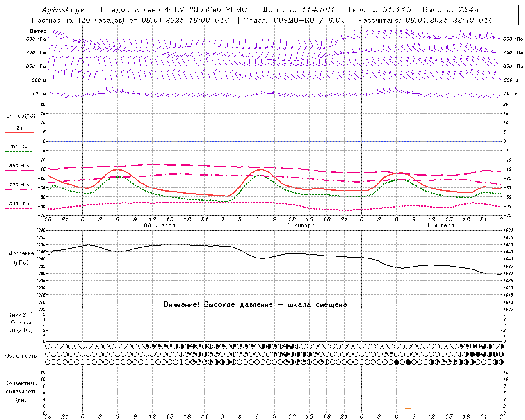525x420 pixels.
Task: Click the Ветер panel label
Action: (38, 31)
